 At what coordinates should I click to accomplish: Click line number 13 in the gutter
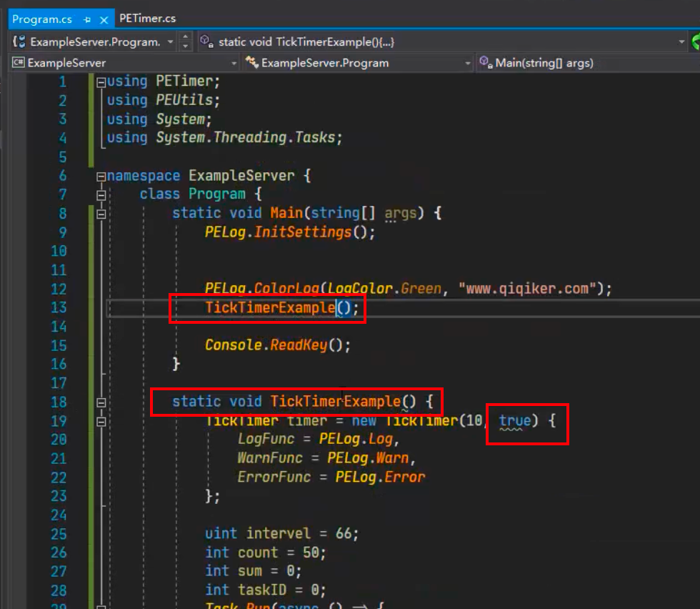pyautogui.click(x=59, y=308)
